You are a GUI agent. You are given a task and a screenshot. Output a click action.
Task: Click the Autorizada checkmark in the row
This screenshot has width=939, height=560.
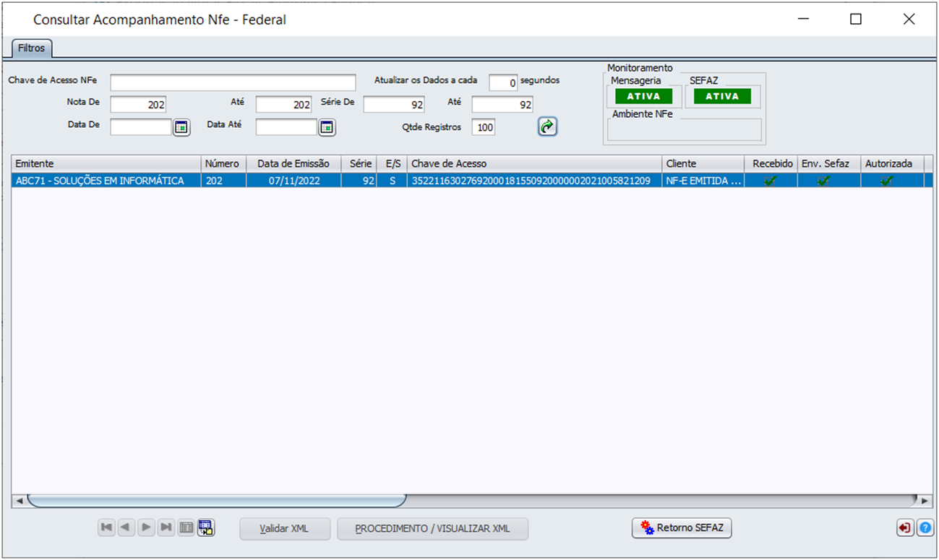[x=887, y=181]
